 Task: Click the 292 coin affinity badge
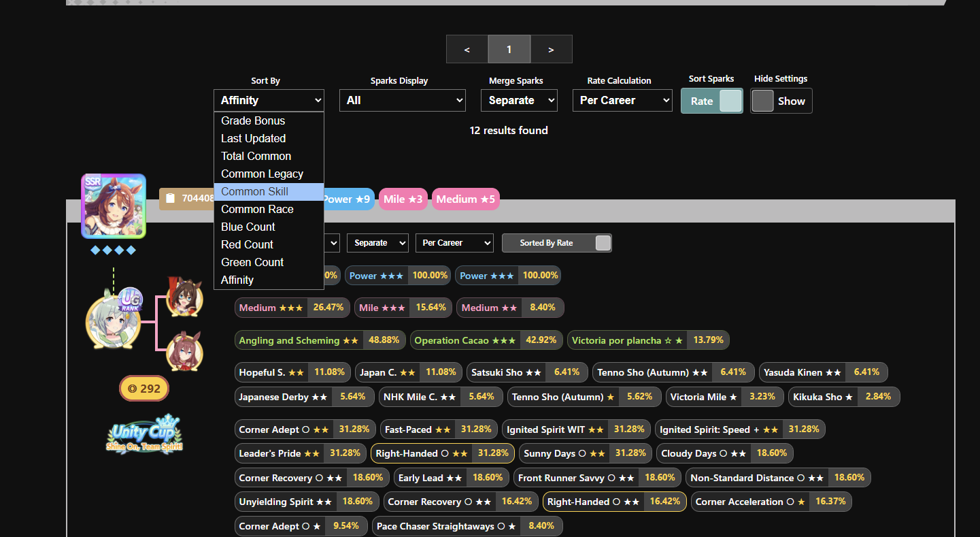144,389
